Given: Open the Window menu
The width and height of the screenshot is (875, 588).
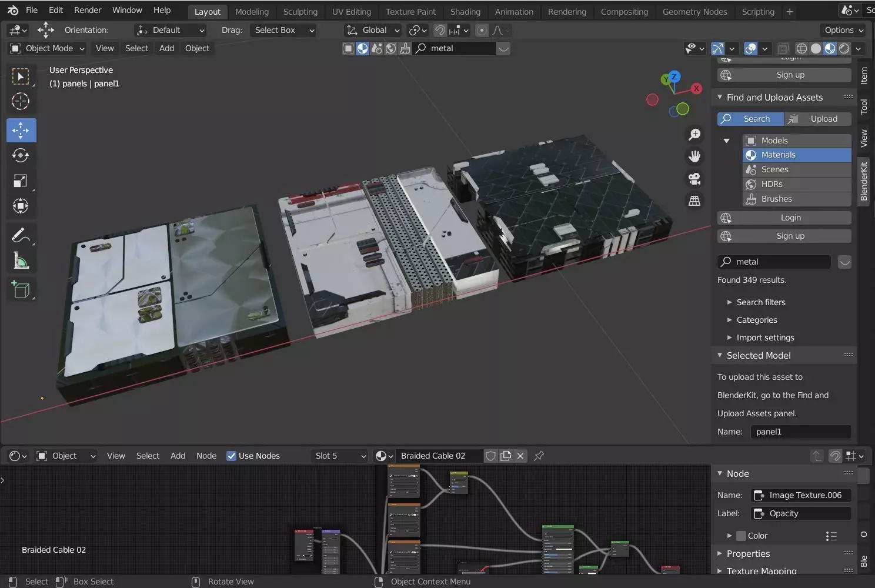Looking at the screenshot, I should pyautogui.click(x=127, y=10).
